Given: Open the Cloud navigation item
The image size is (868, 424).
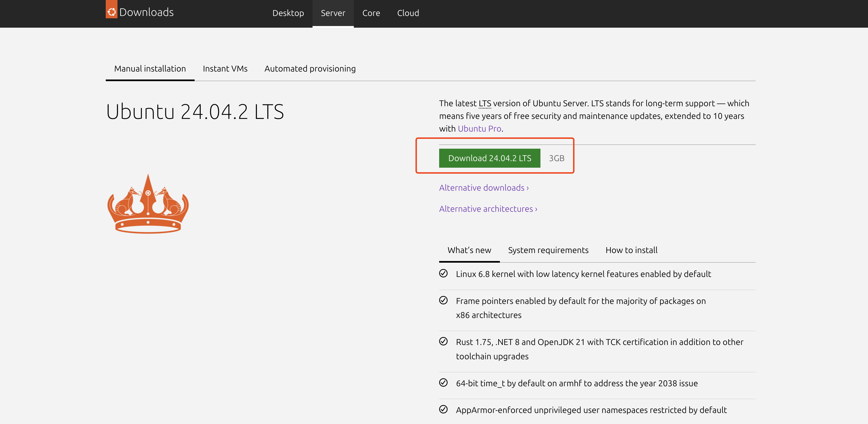Looking at the screenshot, I should [408, 13].
